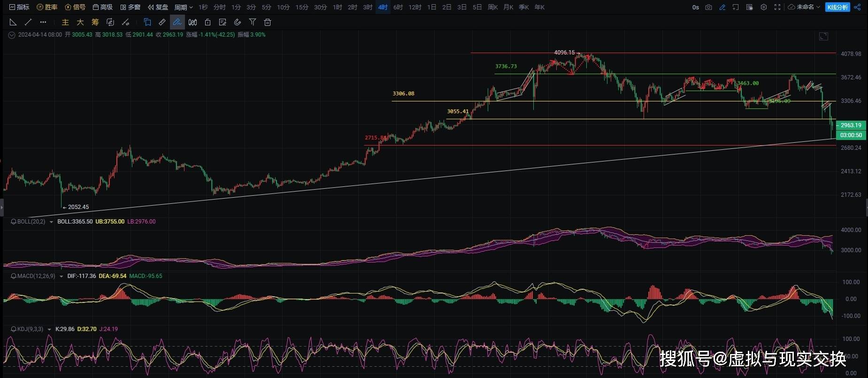Select the 15分 timeframe tab
Image resolution: width=868 pixels, height=378 pixels.
[302, 7]
